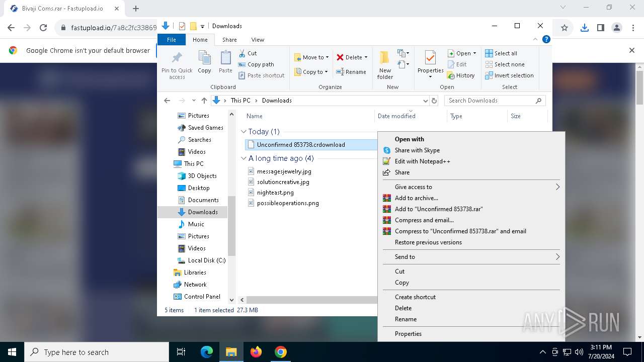Open Local Disk (C:) in navigation pane

(206, 260)
